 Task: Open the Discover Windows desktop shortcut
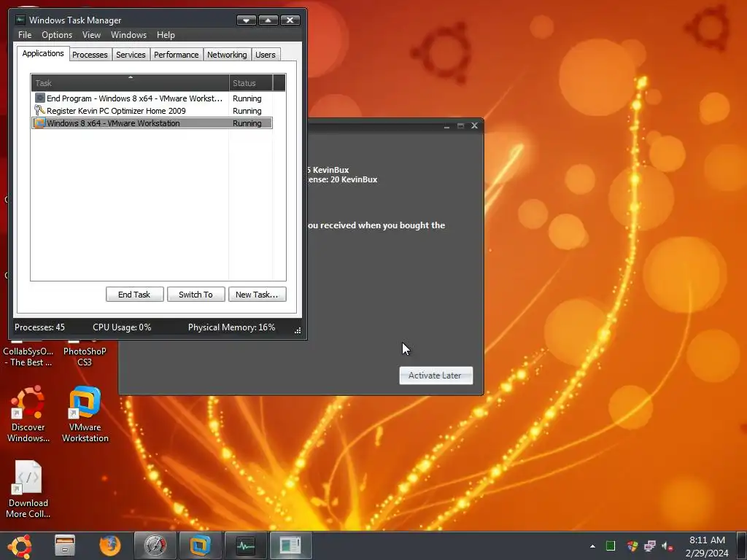[x=28, y=414]
